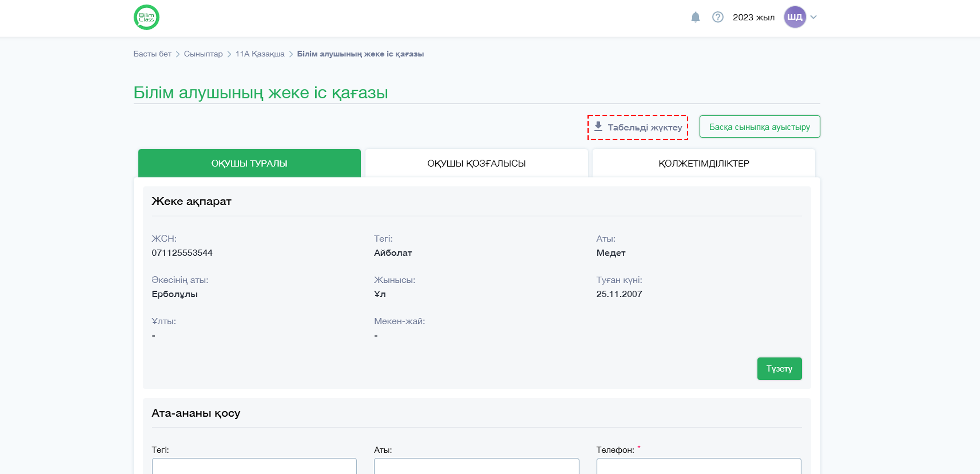The height and width of the screenshot is (474, 980).
Task: Open the help question mark icon
Action: (717, 17)
